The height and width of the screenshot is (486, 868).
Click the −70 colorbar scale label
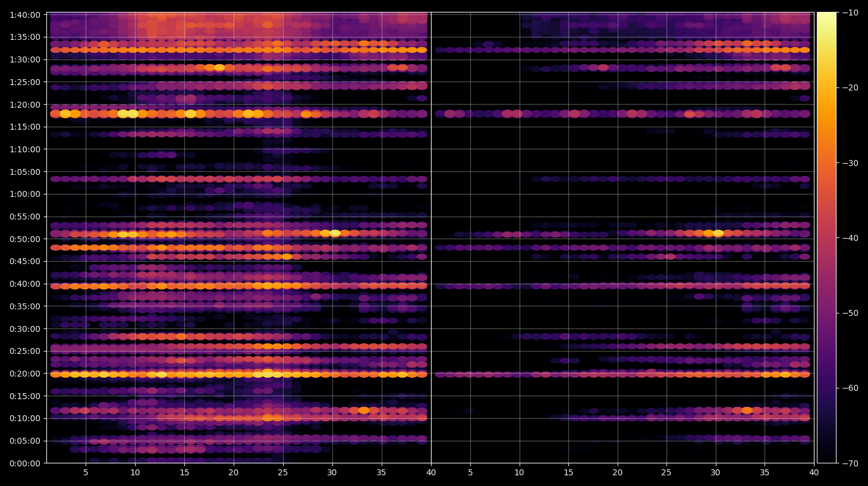tap(850, 463)
